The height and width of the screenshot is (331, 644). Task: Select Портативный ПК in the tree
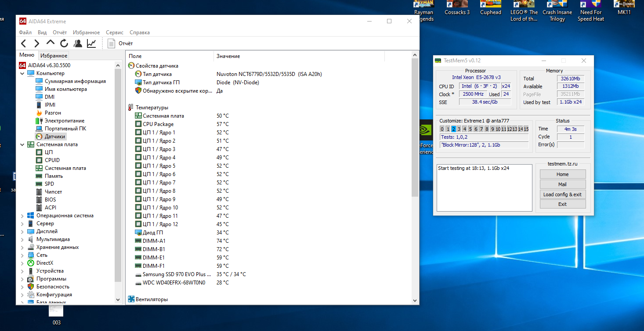click(x=65, y=129)
